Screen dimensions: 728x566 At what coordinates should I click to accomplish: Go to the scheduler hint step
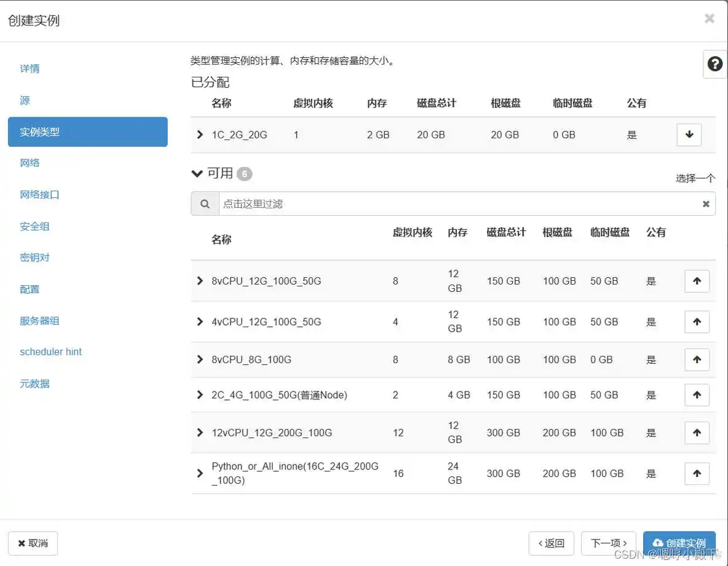pos(50,352)
